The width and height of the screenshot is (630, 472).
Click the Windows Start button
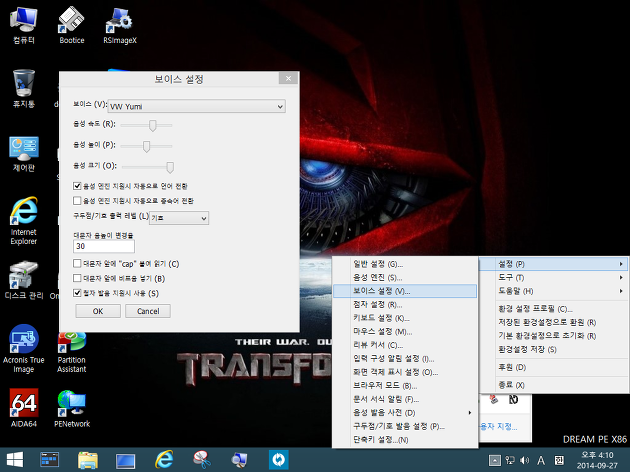(15, 460)
